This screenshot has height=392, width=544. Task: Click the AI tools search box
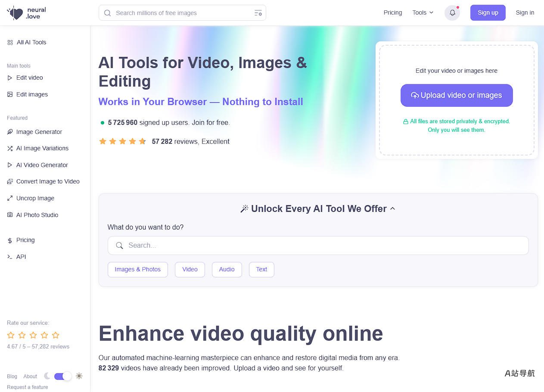click(x=318, y=246)
